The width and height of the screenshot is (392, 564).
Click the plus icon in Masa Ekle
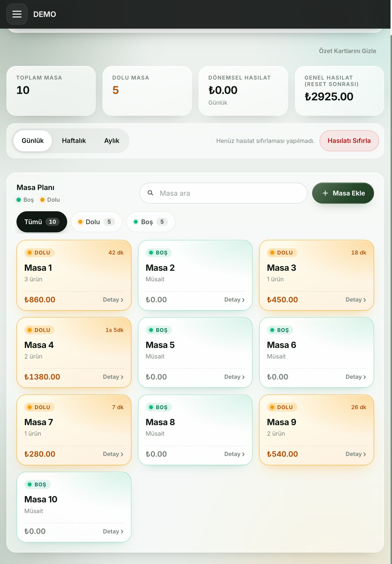pos(325,193)
